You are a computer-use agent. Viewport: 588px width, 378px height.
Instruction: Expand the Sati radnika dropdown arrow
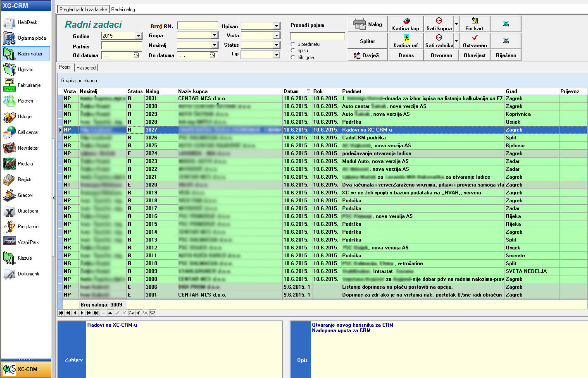tap(456, 41)
